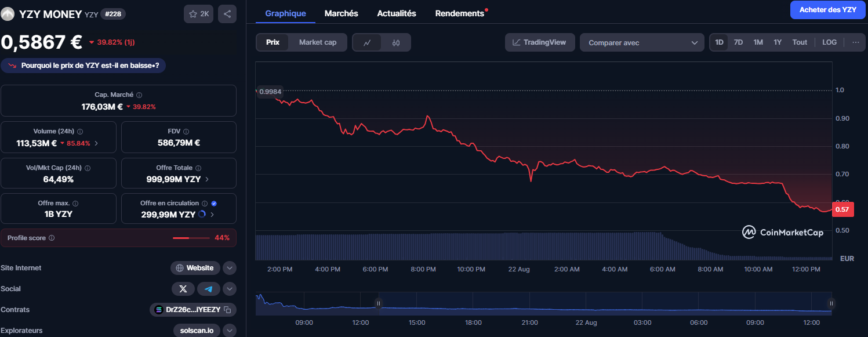Click the 176,03M € market cap value

coord(102,107)
